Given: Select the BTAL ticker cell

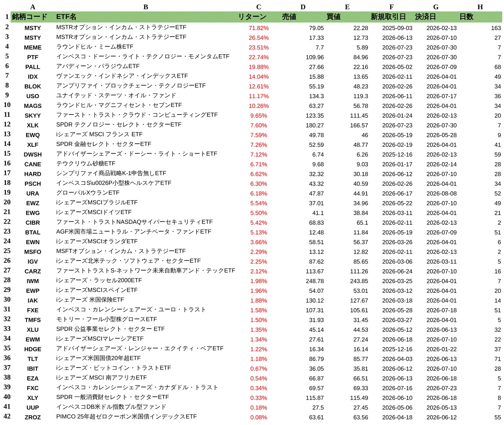Looking at the screenshot, I should [x=33, y=232].
